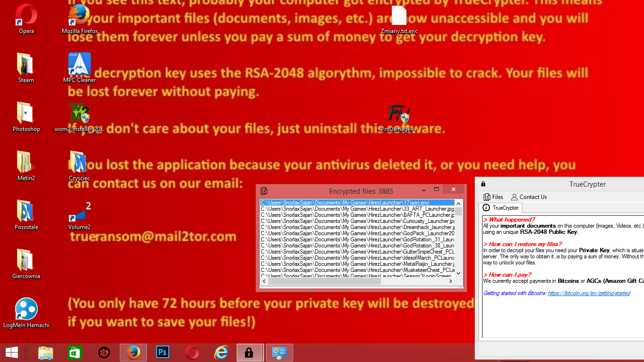Select the GodRotation_38_Laun file row
This screenshot has width=644, height=362.
(x=357, y=246)
